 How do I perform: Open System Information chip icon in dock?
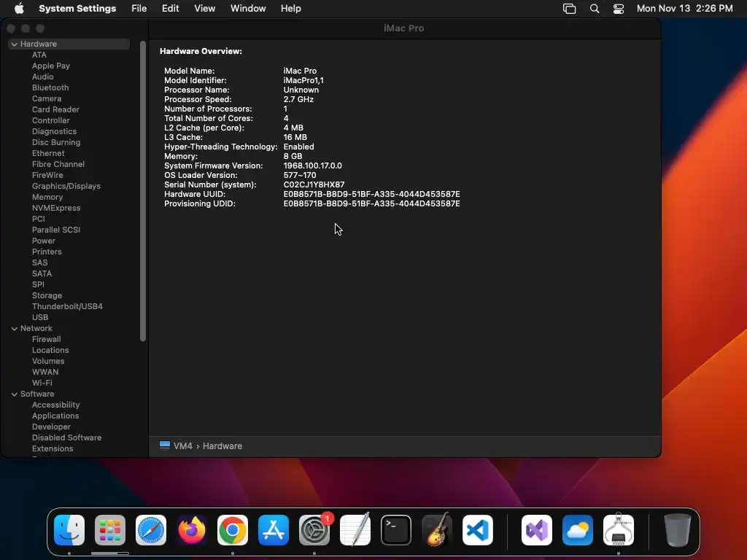pyautogui.click(x=619, y=530)
